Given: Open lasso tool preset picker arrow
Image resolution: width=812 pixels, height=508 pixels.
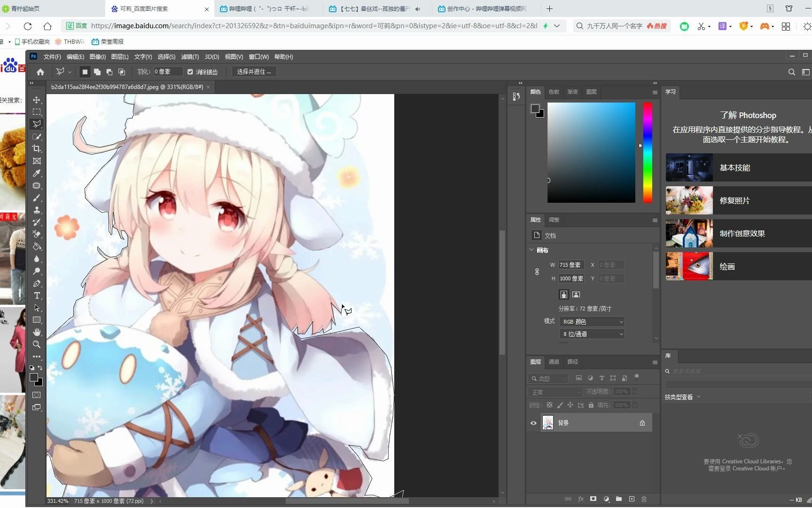Looking at the screenshot, I should 70,72.
